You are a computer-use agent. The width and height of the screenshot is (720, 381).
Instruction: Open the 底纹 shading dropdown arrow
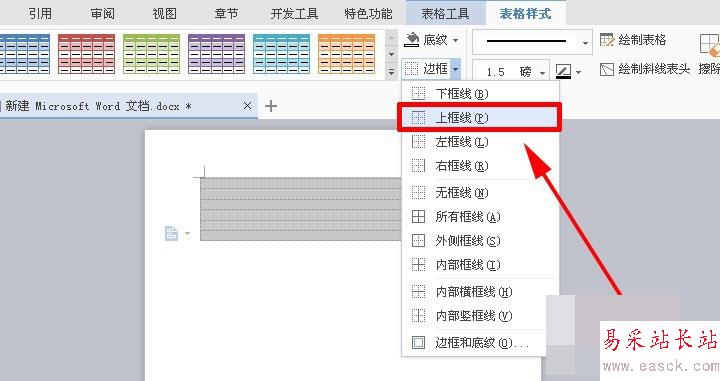pyautogui.click(x=455, y=40)
